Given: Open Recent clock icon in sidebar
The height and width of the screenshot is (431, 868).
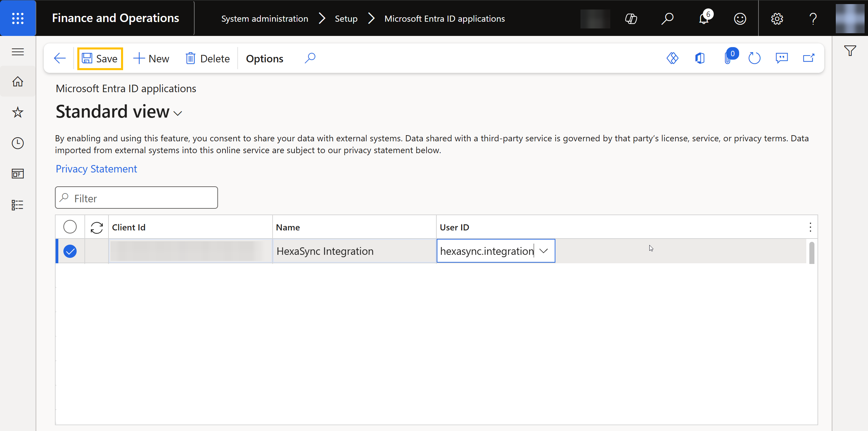Looking at the screenshot, I should pyautogui.click(x=18, y=143).
